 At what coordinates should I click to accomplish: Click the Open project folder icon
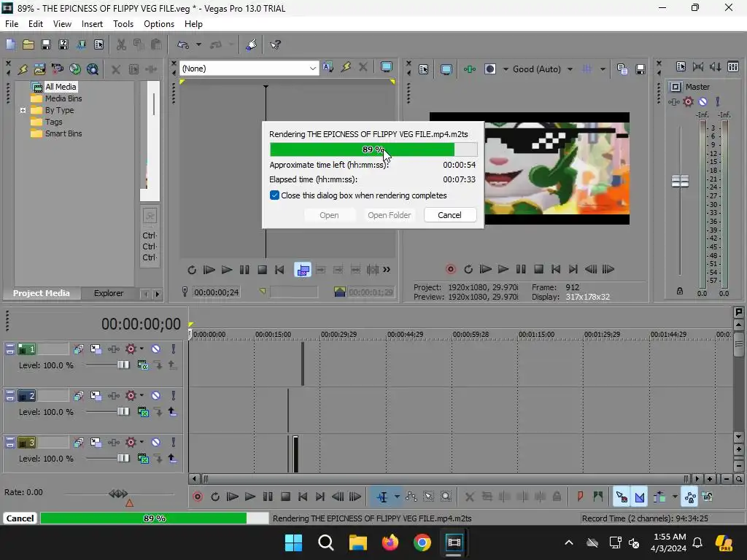pyautogui.click(x=28, y=44)
